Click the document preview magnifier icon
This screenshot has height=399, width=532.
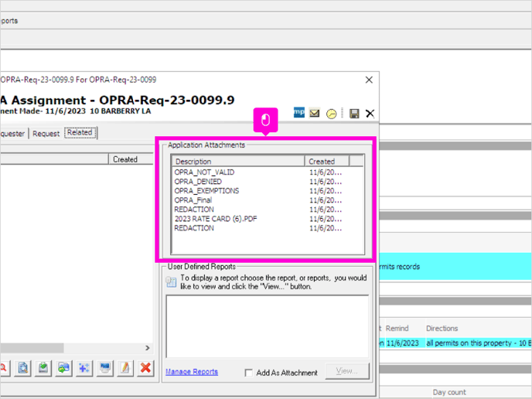(x=23, y=368)
